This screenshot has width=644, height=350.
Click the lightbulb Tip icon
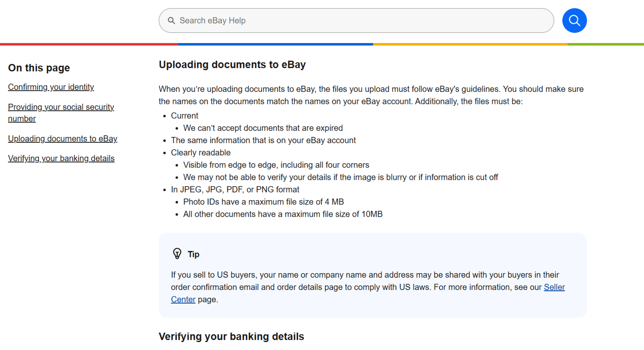click(177, 254)
